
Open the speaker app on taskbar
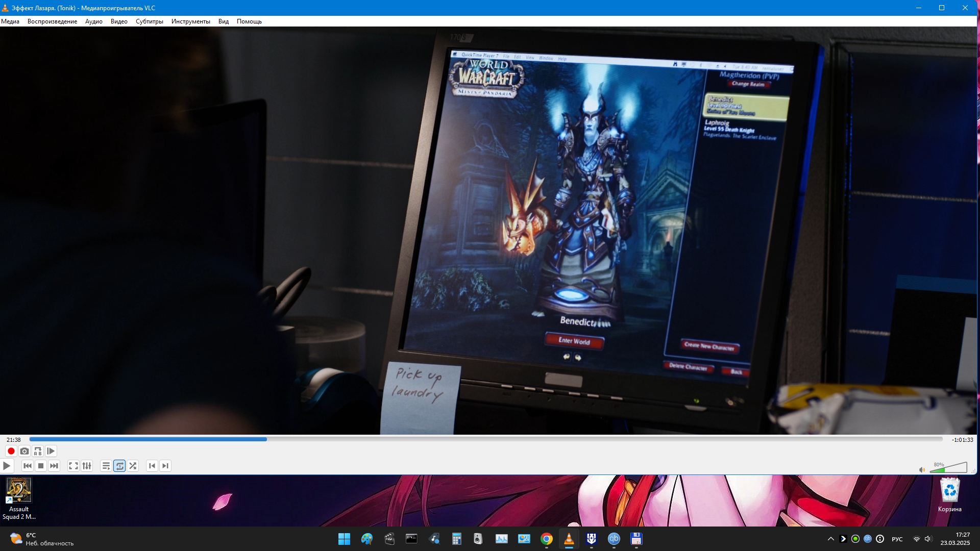click(x=479, y=539)
